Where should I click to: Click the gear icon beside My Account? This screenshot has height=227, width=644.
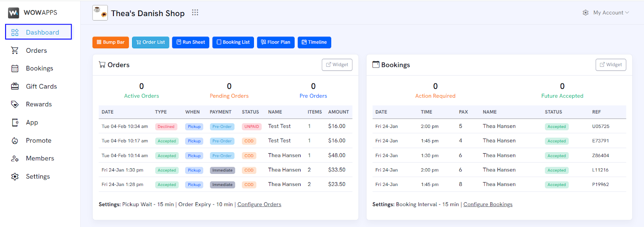click(586, 12)
